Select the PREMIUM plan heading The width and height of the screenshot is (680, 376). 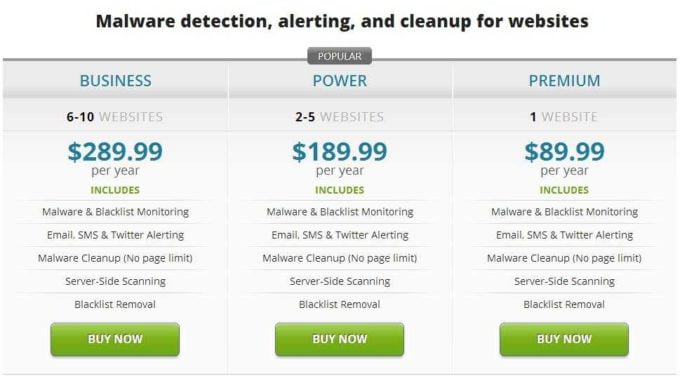pos(564,81)
